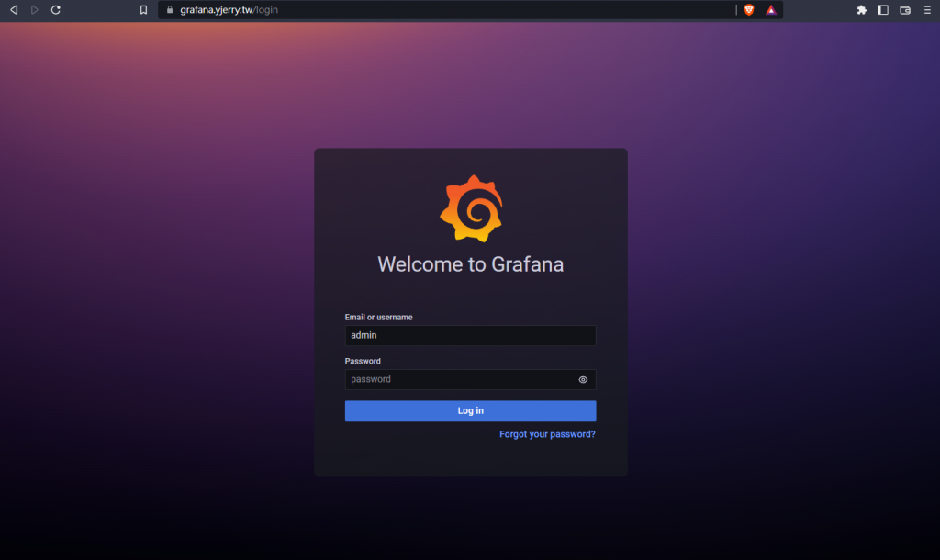Image resolution: width=940 pixels, height=560 pixels.
Task: Go back to the previous page
Action: coord(14,9)
